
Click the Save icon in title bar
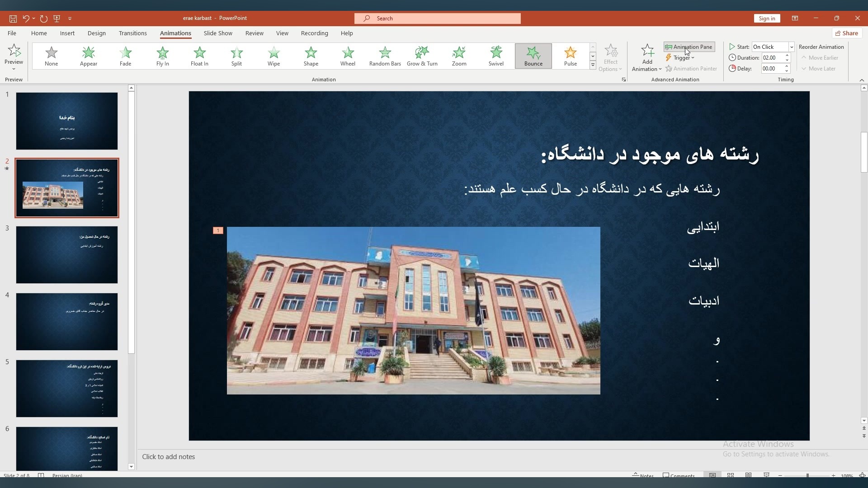coord(13,19)
